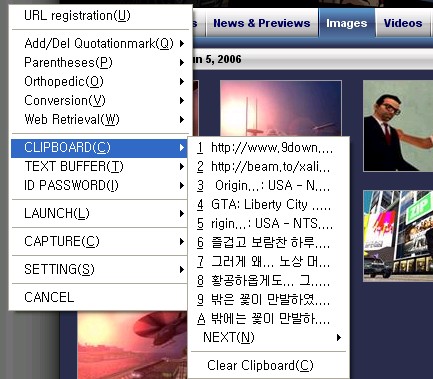Pick clipboard entry 4 GTA: Liberty City
The image size is (433, 379).
tap(269, 204)
